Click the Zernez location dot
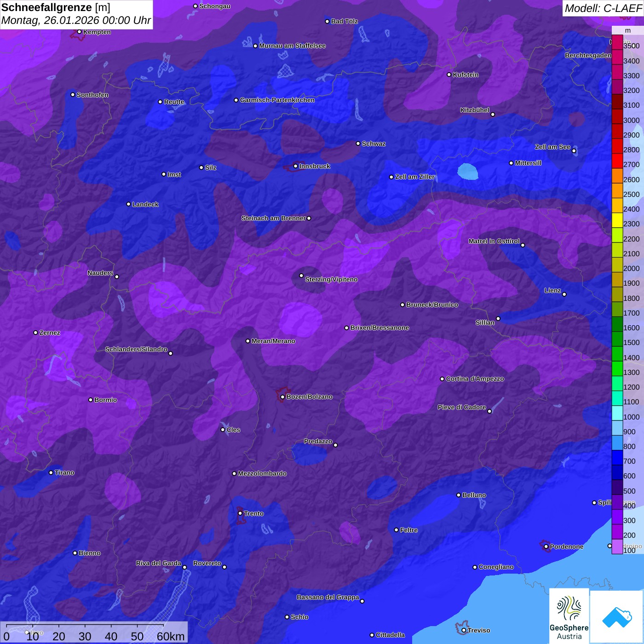 pyautogui.click(x=35, y=333)
